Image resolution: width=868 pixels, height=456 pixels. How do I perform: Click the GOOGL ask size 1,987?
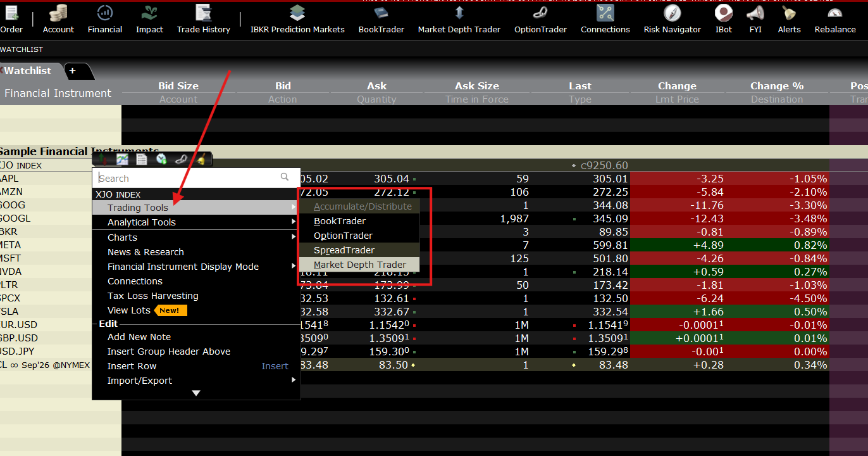(514, 218)
